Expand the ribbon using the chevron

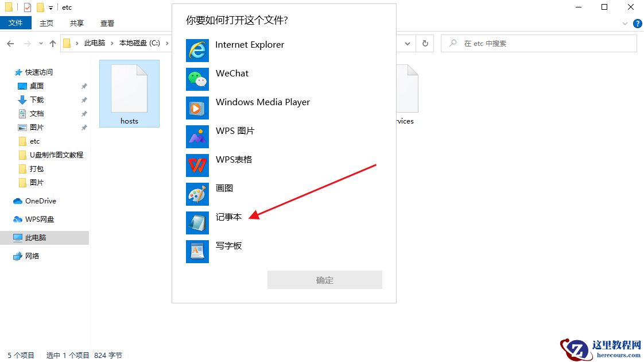click(x=626, y=23)
